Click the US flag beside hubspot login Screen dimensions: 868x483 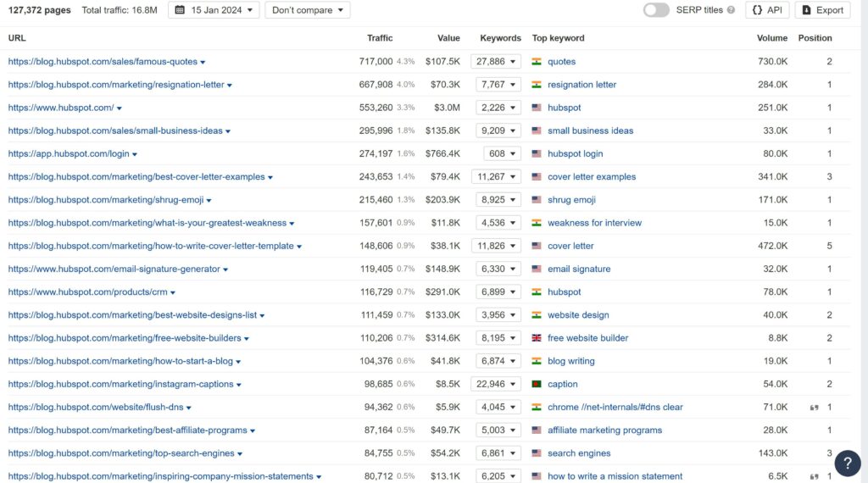pos(537,154)
